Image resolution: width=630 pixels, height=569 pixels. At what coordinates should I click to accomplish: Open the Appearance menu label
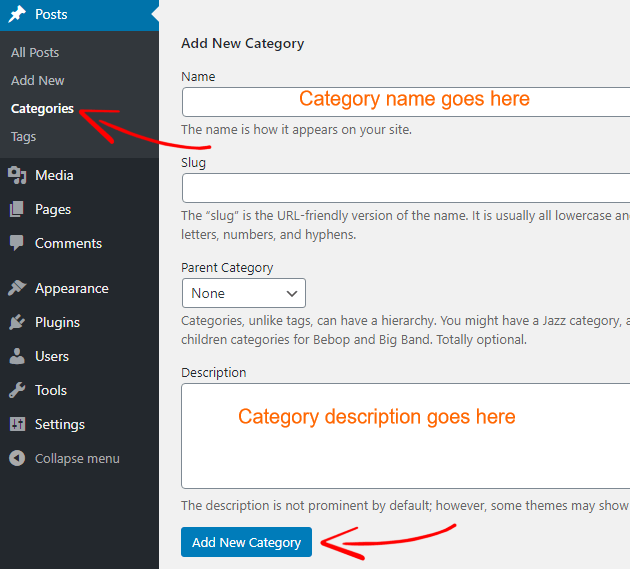[72, 289]
